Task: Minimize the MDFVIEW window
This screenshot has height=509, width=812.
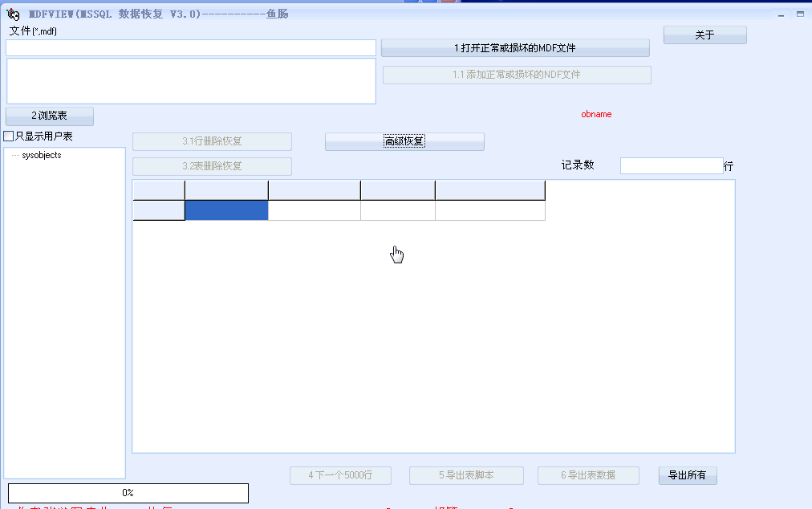Action: point(781,14)
